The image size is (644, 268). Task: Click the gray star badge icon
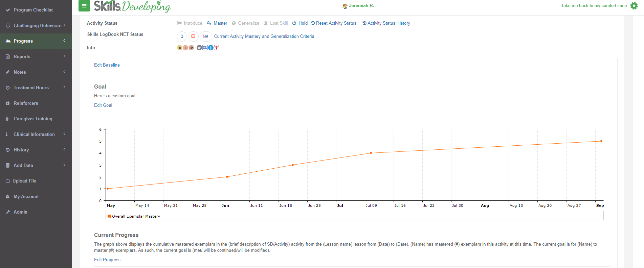[199, 48]
